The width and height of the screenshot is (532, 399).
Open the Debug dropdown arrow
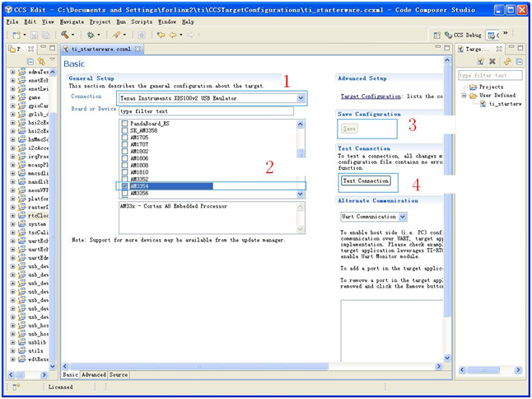99,35
